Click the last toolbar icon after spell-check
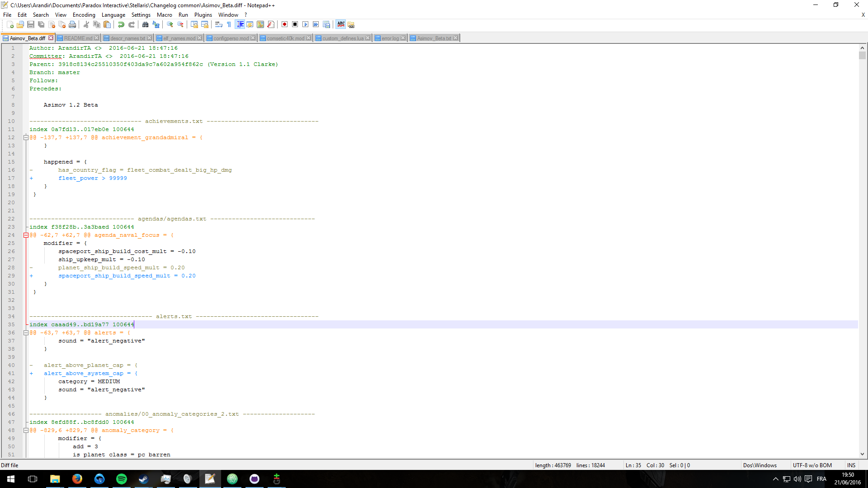The width and height of the screenshot is (868, 488). coord(351,24)
